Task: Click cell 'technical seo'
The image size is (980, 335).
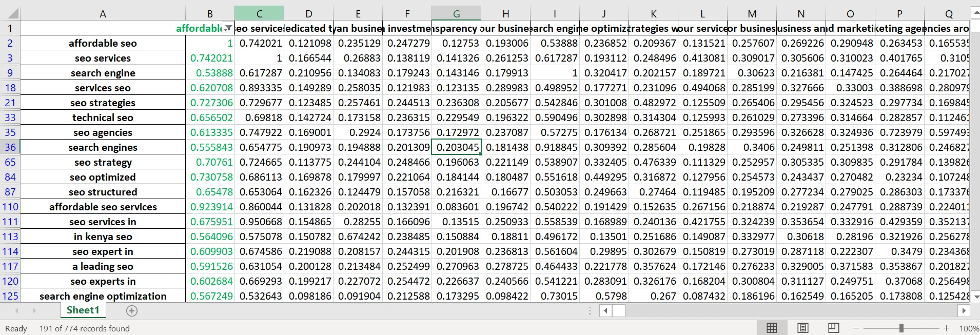Action: point(103,117)
